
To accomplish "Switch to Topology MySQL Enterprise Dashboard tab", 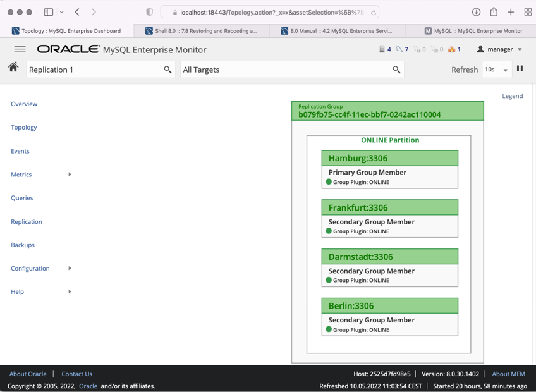I will tap(66, 31).
